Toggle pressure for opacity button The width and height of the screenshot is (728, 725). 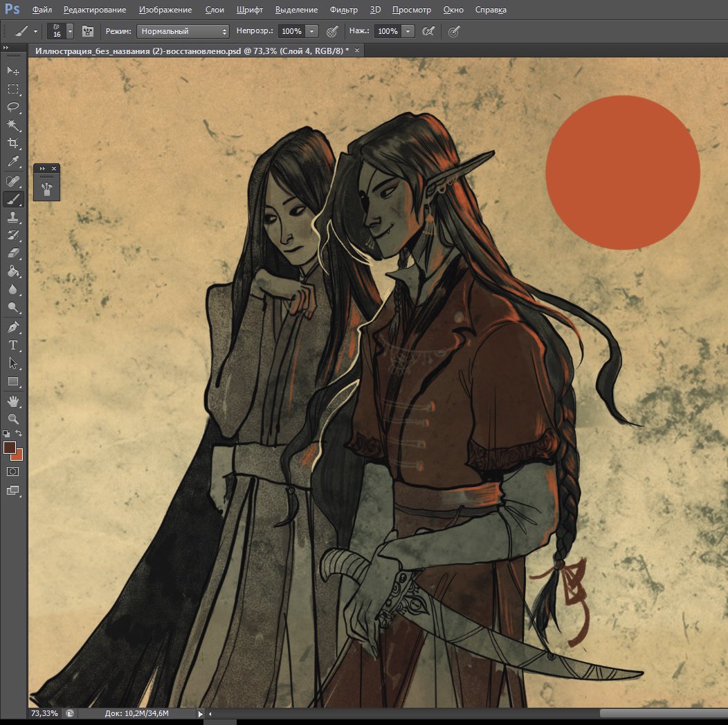coord(332,32)
